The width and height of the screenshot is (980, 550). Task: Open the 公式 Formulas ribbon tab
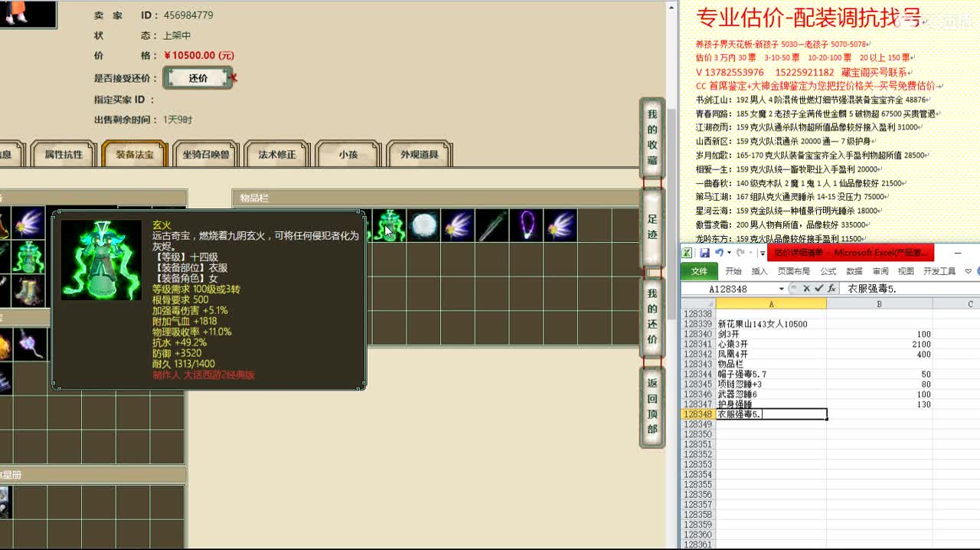(x=828, y=271)
